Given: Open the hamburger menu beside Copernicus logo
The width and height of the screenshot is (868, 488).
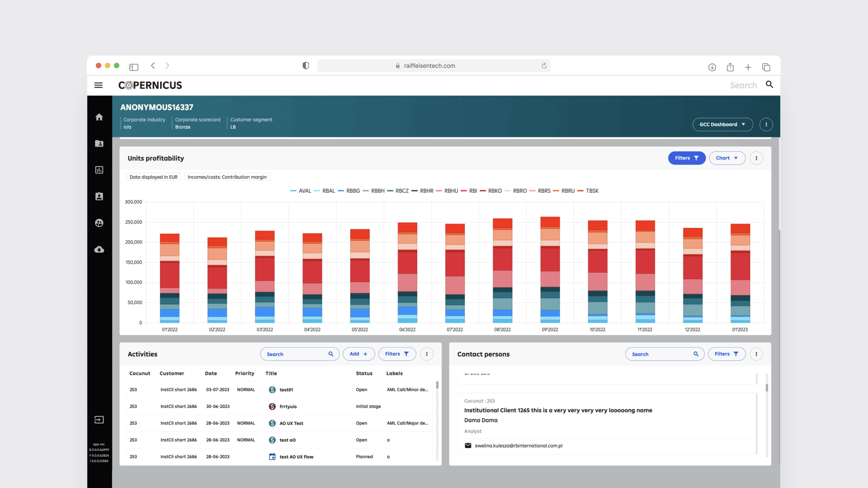Looking at the screenshot, I should pyautogui.click(x=98, y=85).
